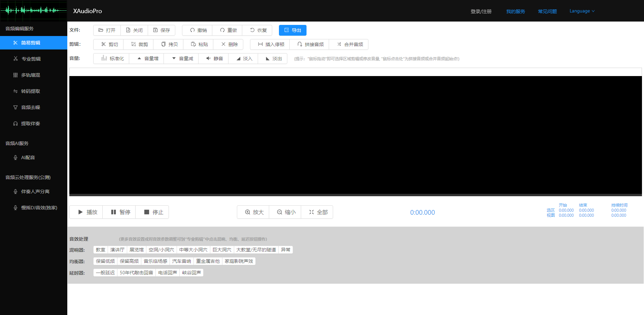Click the 拷贝 (copy) icon
The width and height of the screenshot is (644, 315).
coord(168,44)
